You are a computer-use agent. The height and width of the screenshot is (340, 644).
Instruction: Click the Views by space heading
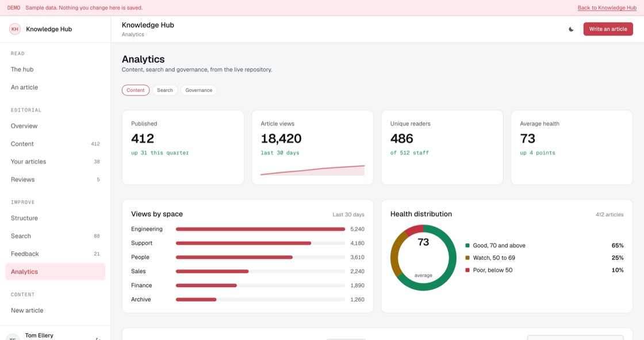click(x=157, y=214)
